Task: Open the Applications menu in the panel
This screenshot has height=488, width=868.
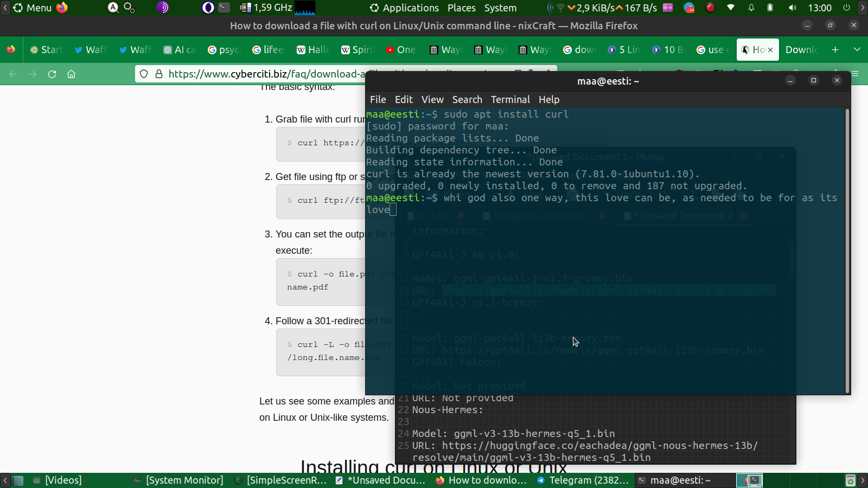Action: [404, 8]
